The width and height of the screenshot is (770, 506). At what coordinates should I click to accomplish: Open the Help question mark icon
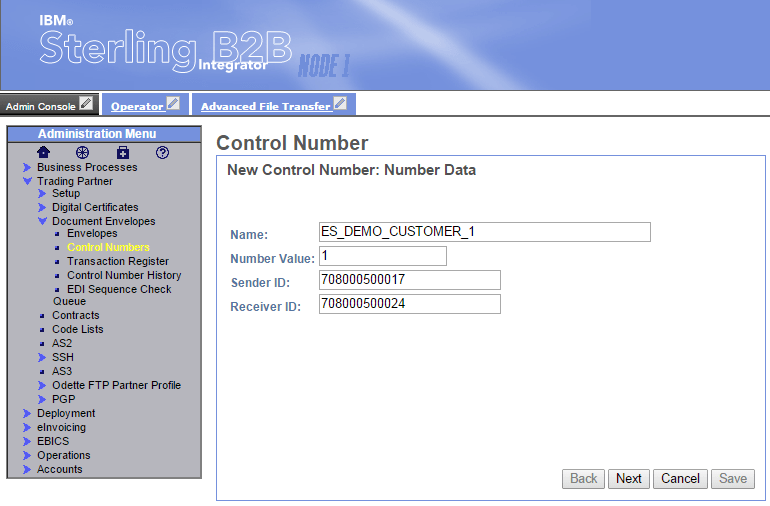[x=163, y=152]
